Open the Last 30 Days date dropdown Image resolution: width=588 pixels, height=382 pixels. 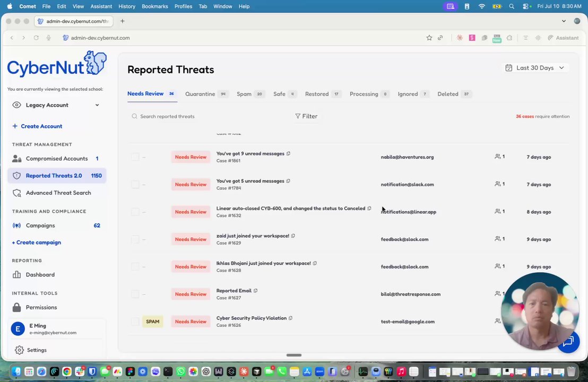[535, 68]
